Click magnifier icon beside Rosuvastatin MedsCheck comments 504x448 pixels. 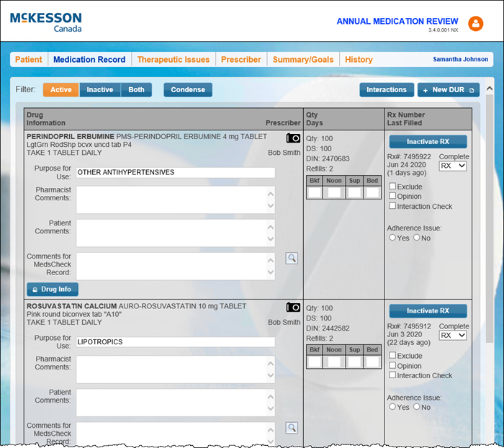292,428
